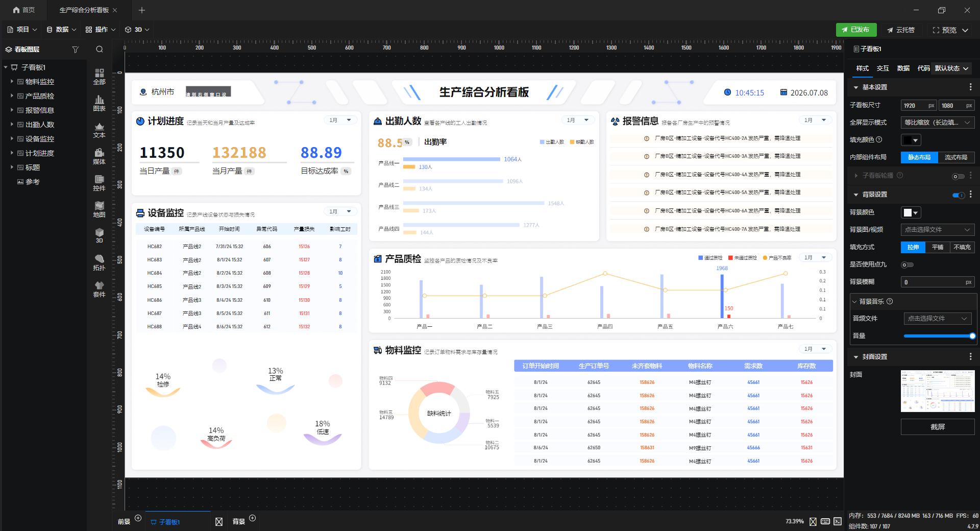Open the 地图 map components icon
The image size is (980, 531).
[99, 209]
